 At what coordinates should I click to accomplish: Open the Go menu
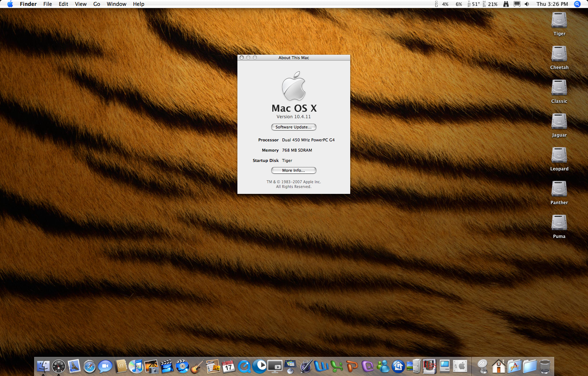(97, 4)
